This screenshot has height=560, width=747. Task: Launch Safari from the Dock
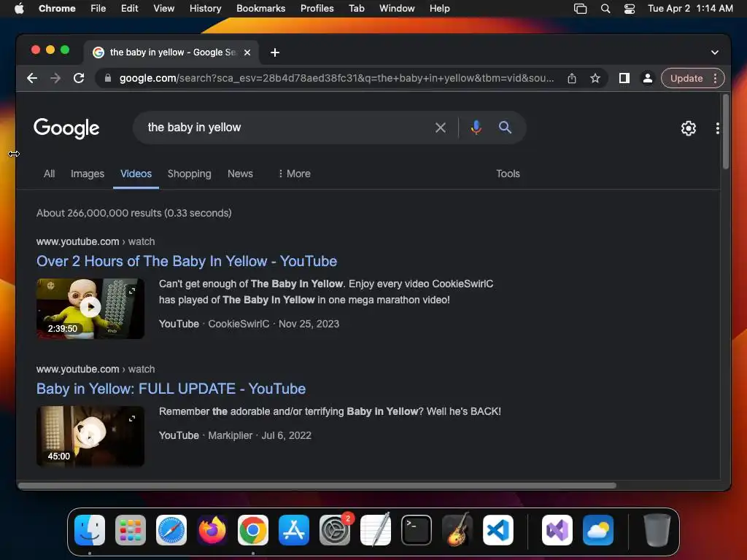click(x=171, y=530)
